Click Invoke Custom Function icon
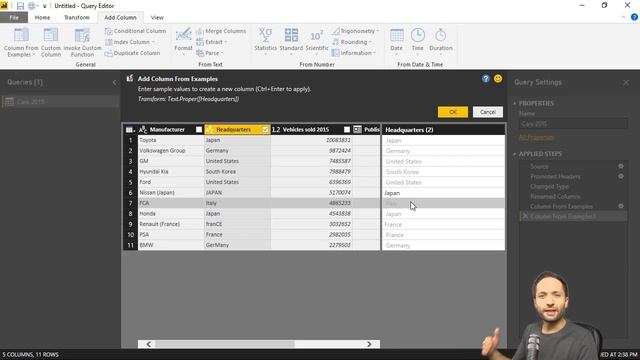This screenshot has width=640, height=360. [82, 36]
